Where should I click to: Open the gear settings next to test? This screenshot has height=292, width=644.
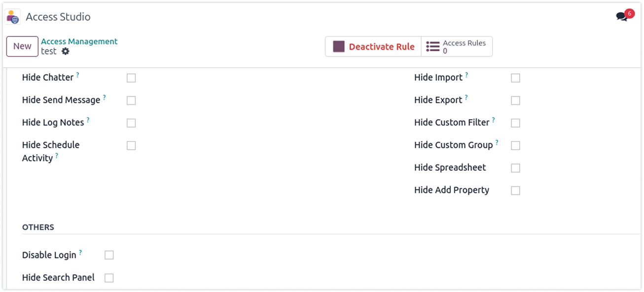pyautogui.click(x=66, y=51)
